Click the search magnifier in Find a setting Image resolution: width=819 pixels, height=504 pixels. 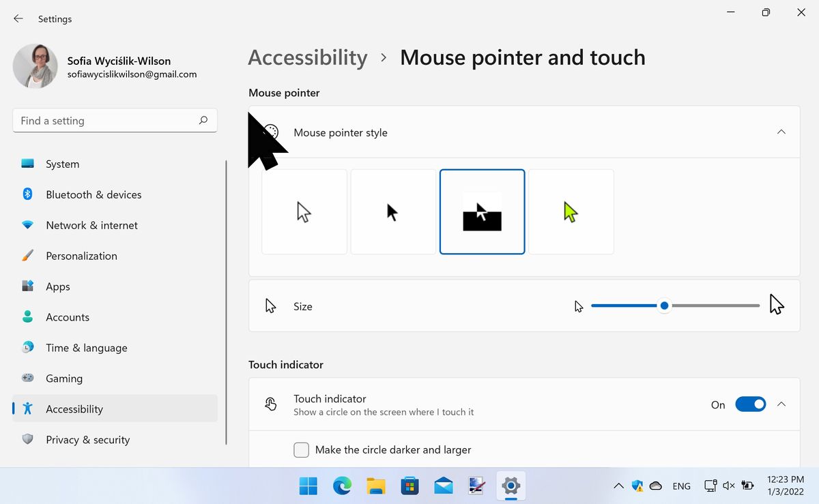click(203, 120)
